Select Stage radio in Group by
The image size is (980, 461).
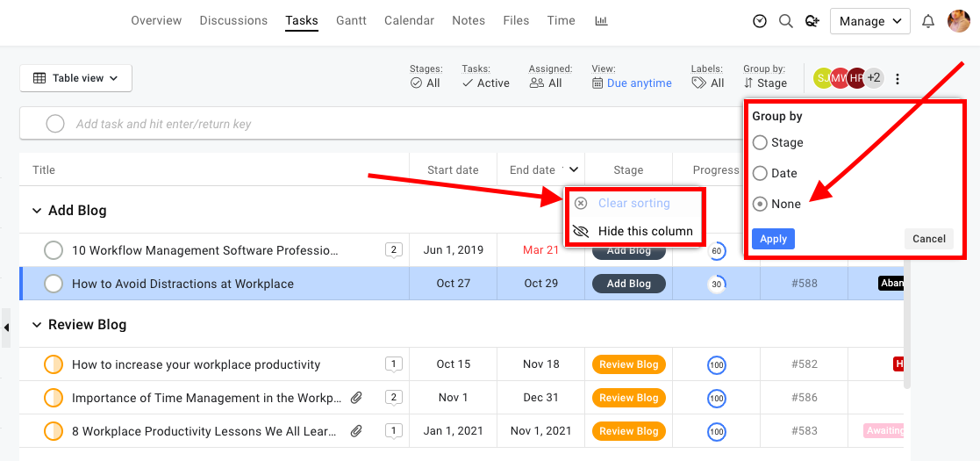pos(761,142)
